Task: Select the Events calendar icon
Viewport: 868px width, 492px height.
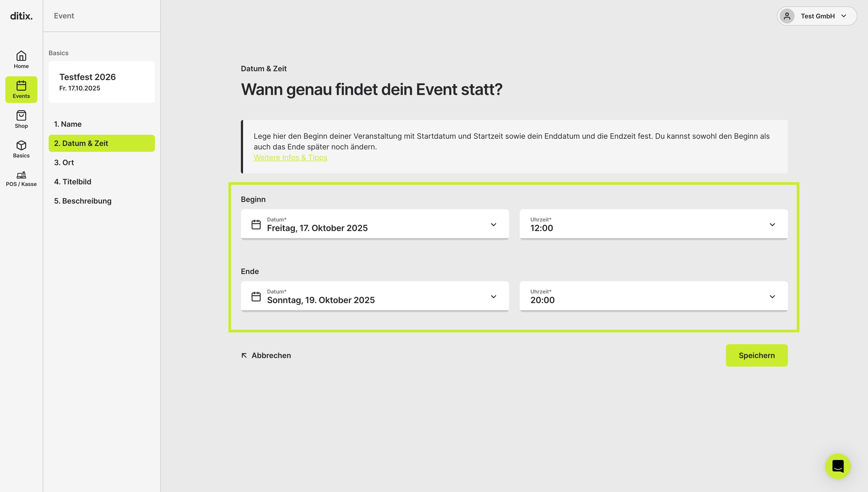Action: click(x=21, y=85)
